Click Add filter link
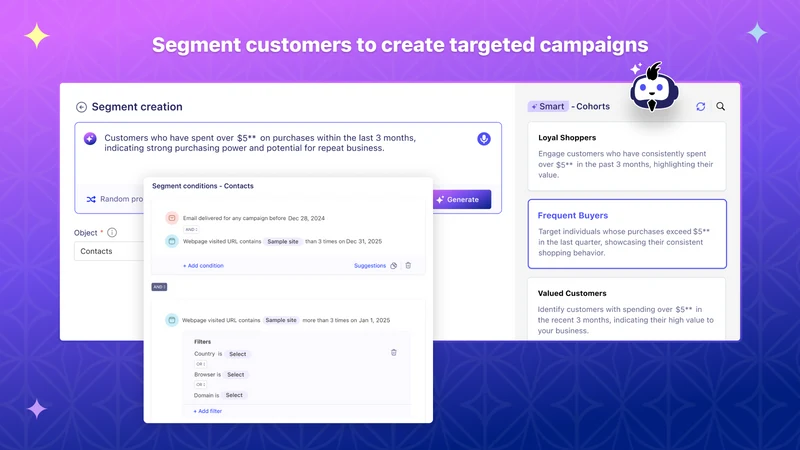This screenshot has width=800, height=450. coord(208,411)
